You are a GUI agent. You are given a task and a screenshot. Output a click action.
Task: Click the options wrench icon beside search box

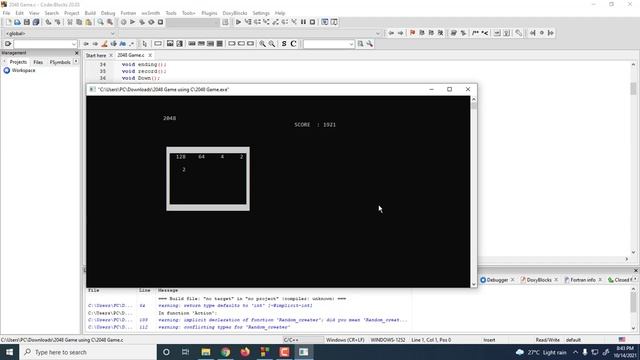370,44
